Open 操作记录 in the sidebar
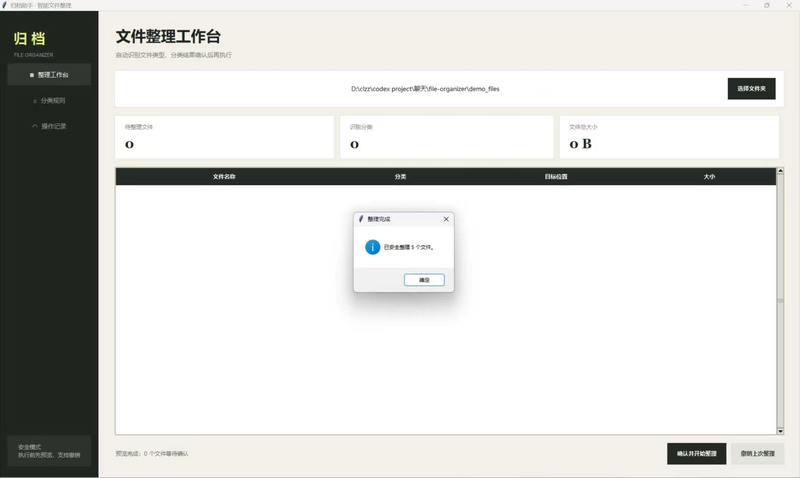This screenshot has height=478, width=800. click(x=49, y=126)
